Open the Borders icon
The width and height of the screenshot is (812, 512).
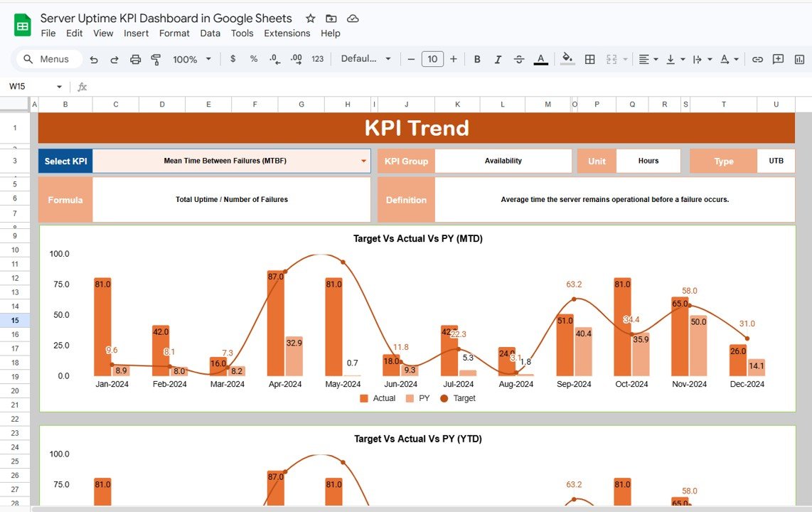[589, 59]
